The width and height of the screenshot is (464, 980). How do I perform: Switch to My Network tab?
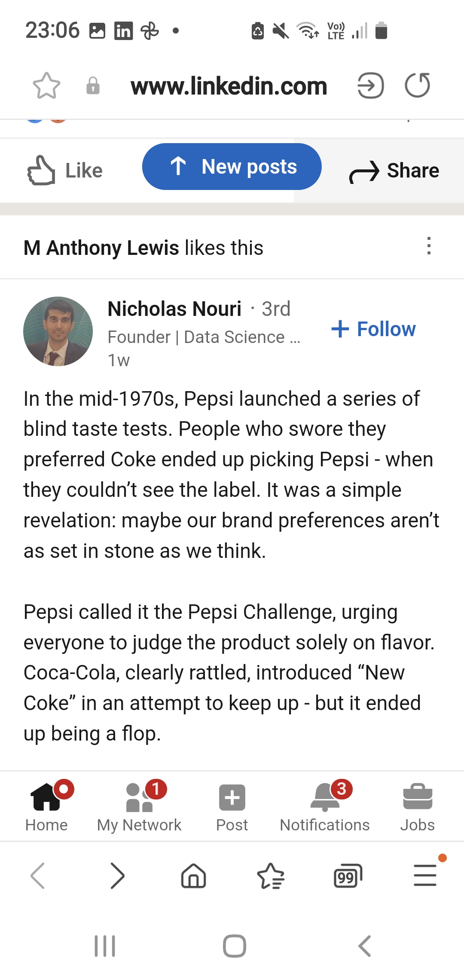tap(139, 805)
